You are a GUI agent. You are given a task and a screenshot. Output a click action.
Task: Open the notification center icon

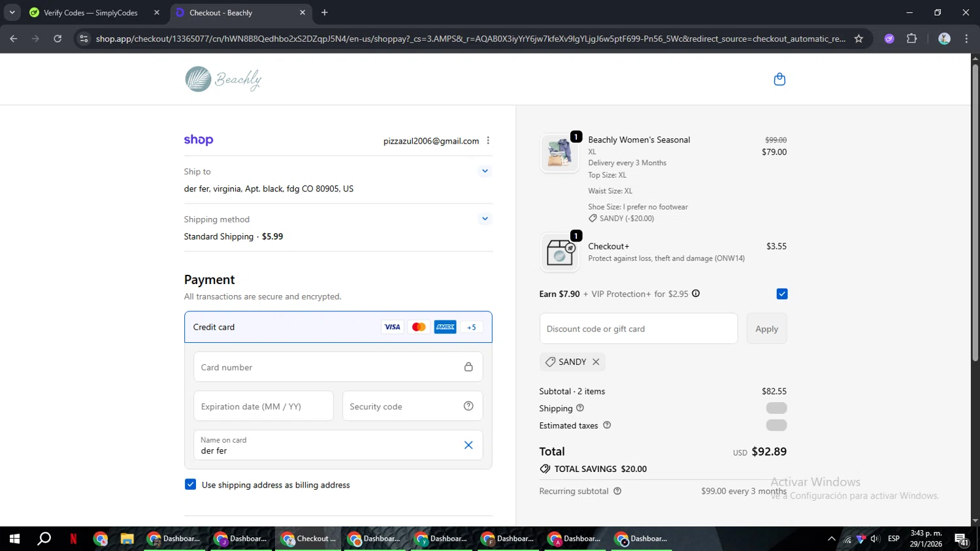click(x=962, y=539)
